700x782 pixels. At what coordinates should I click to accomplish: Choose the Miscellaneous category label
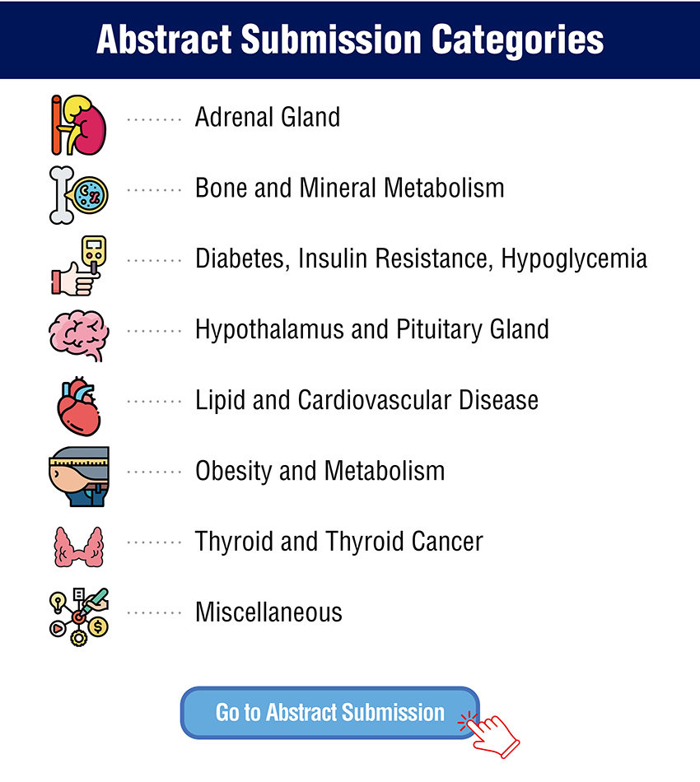click(268, 612)
